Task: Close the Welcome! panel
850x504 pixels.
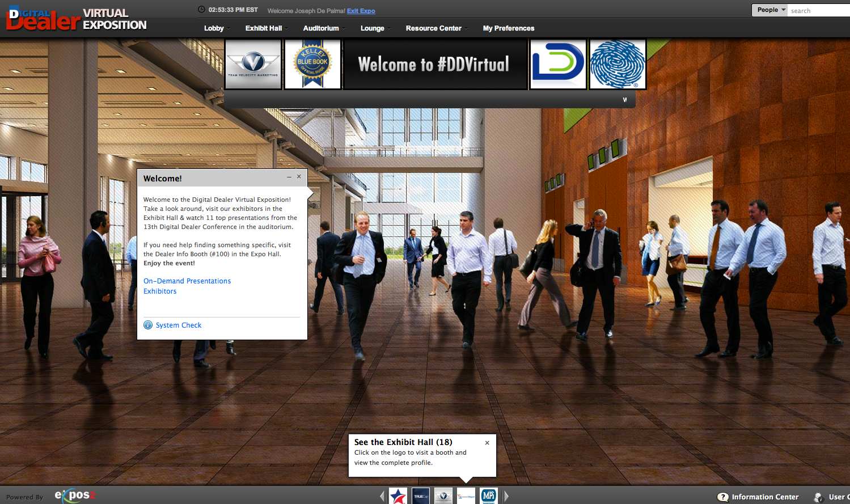Action: click(299, 177)
